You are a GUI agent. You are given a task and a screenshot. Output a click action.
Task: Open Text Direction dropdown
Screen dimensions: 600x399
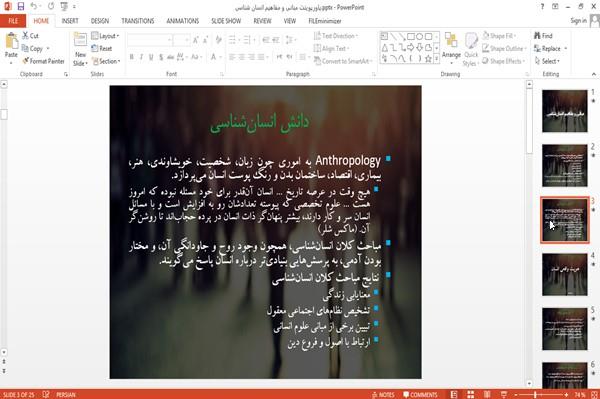(336, 36)
